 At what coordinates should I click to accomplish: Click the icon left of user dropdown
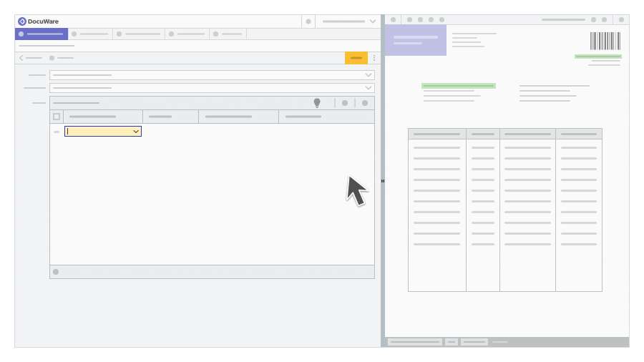(x=308, y=21)
